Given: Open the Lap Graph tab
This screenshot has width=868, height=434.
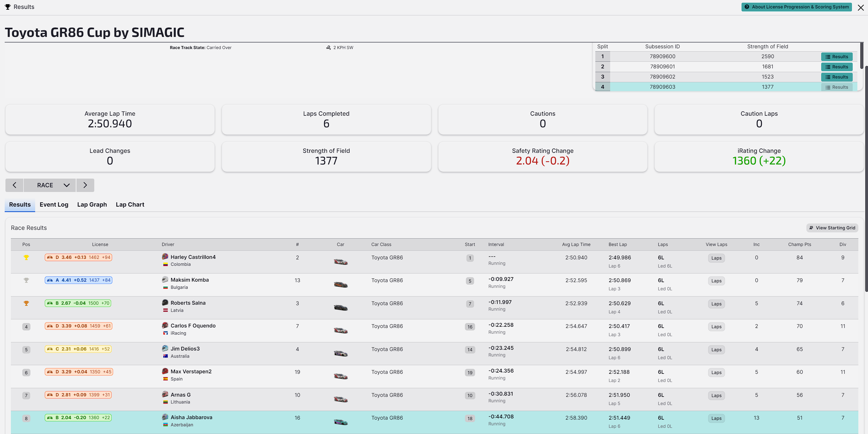Looking at the screenshot, I should [x=92, y=205].
